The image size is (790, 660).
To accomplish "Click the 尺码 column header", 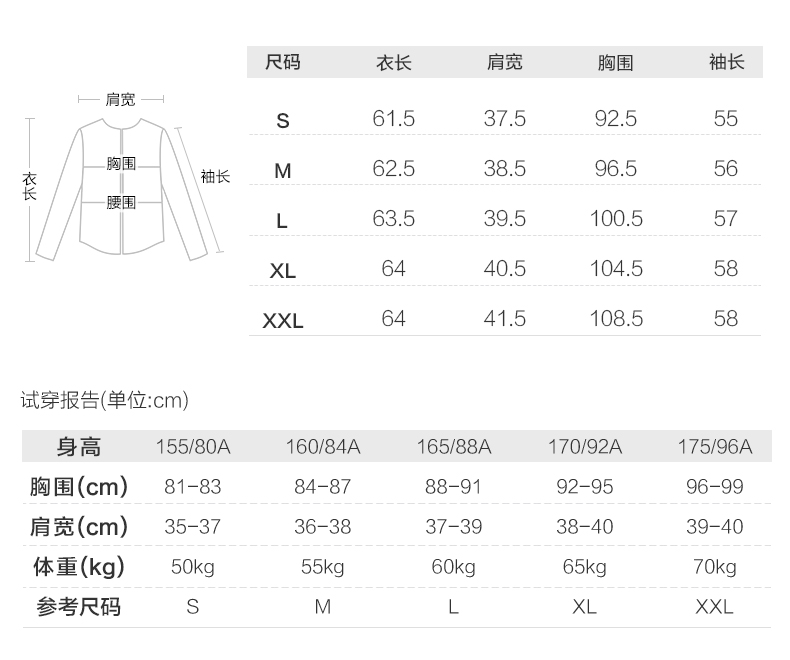I will [283, 63].
